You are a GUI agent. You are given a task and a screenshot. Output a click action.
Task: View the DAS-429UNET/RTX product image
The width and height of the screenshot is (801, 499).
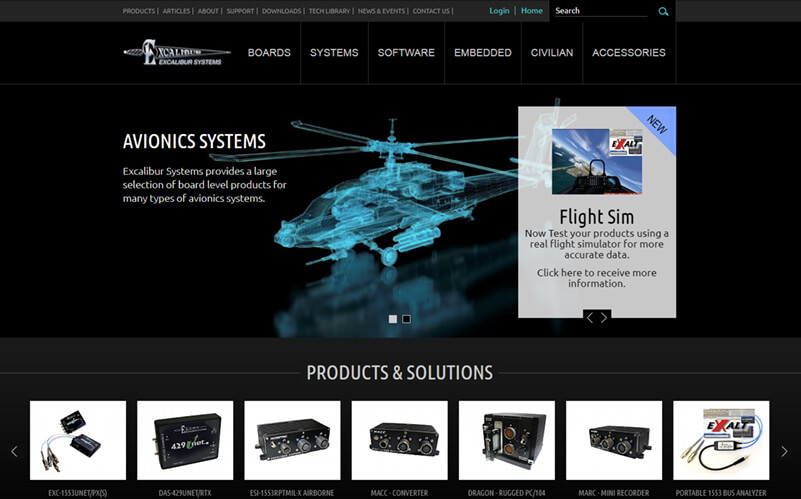pos(185,441)
